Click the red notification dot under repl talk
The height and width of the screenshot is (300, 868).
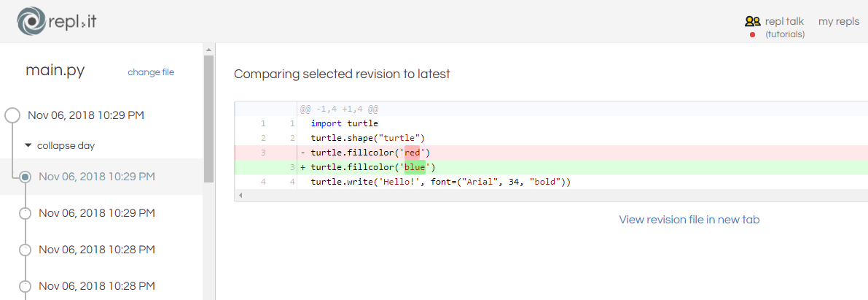pos(752,34)
